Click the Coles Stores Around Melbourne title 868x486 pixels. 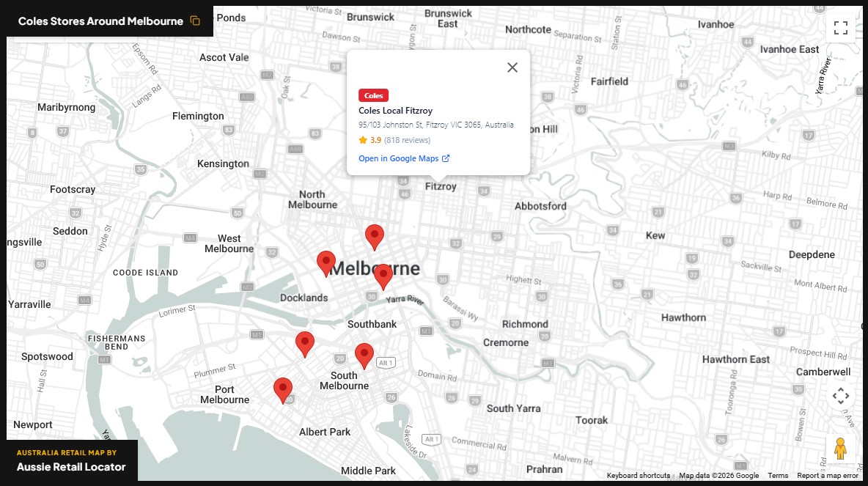point(100,21)
